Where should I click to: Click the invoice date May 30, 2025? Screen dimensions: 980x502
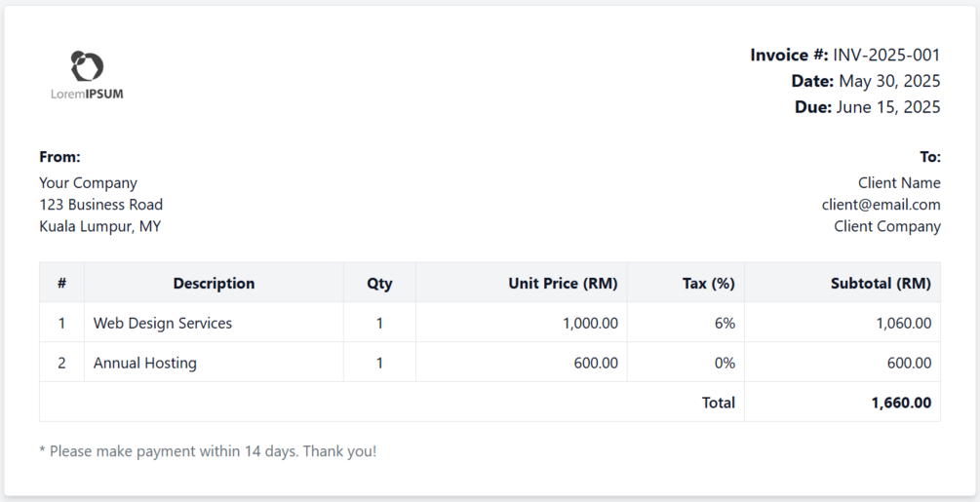889,82
